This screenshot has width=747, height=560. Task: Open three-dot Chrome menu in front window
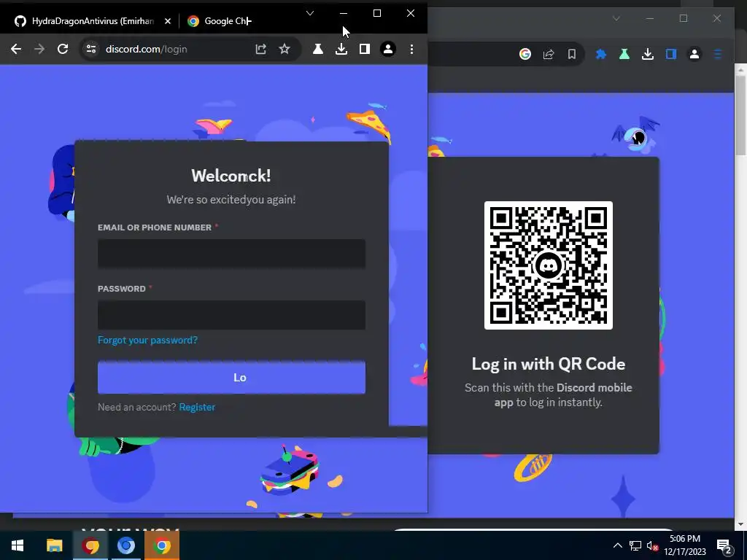pyautogui.click(x=411, y=49)
